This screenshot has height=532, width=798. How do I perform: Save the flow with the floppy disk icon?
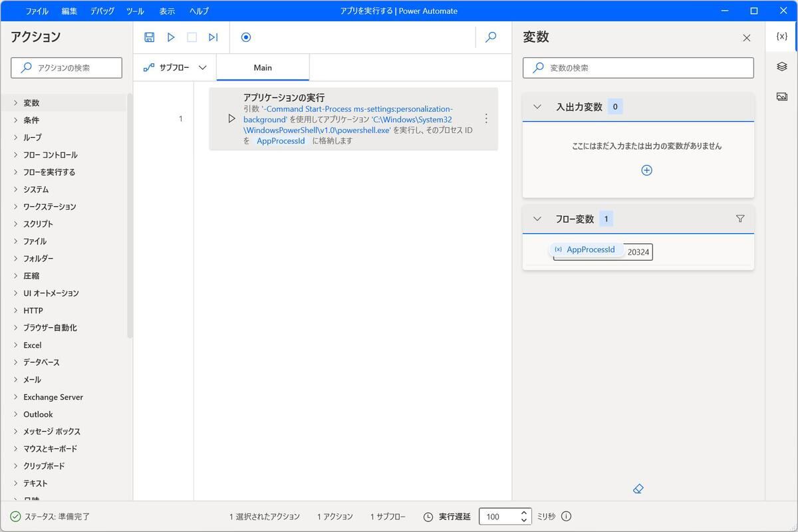[150, 37]
